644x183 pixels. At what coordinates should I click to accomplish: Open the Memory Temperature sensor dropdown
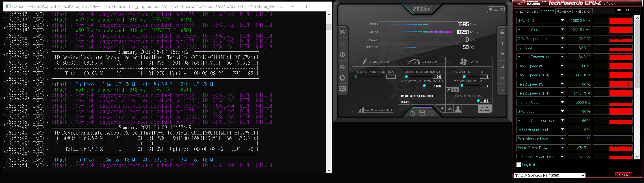coord(562,57)
